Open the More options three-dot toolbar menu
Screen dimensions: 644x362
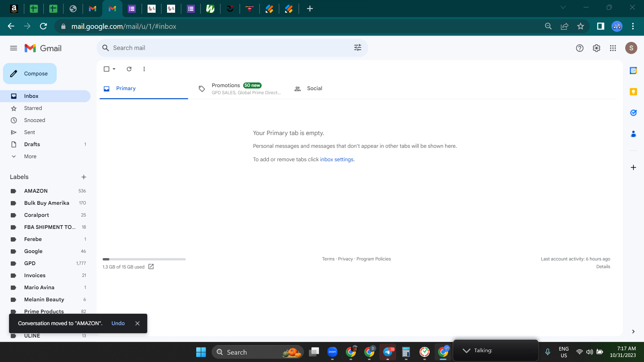144,69
